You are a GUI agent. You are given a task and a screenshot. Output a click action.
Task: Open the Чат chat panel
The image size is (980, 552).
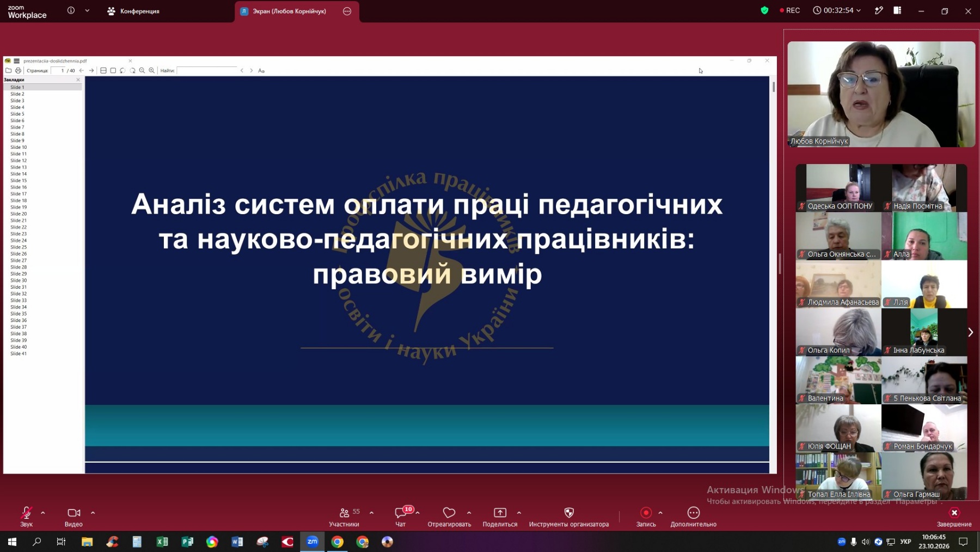click(x=401, y=517)
